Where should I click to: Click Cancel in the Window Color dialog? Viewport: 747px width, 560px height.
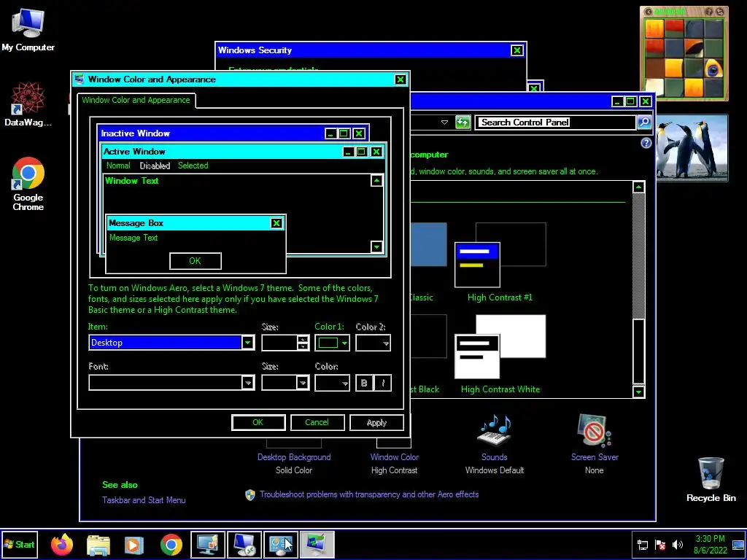pos(317,422)
